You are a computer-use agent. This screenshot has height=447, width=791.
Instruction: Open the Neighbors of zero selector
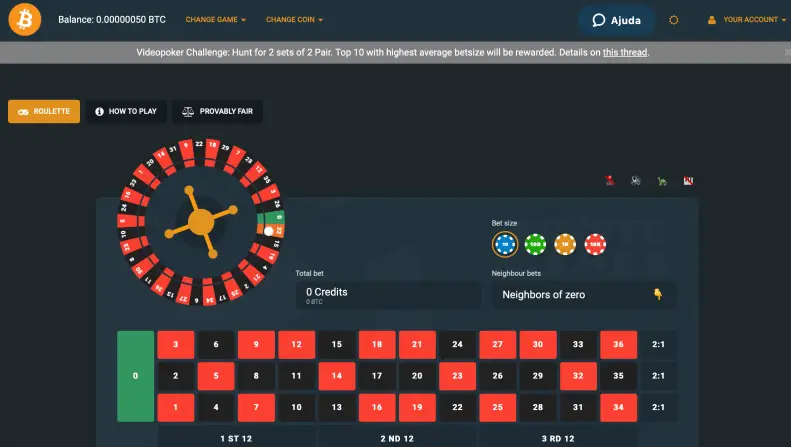point(583,295)
